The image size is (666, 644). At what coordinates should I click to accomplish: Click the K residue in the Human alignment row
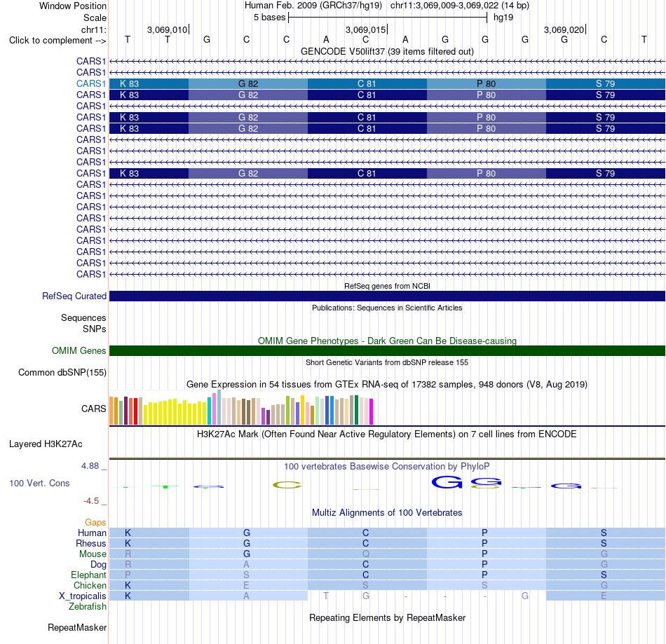click(x=128, y=533)
